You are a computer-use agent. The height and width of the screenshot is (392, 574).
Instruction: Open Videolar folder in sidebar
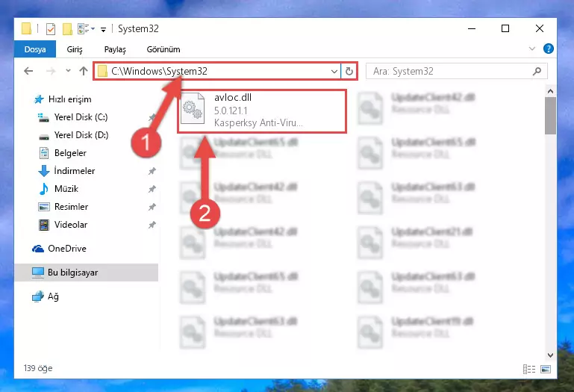[x=71, y=225]
